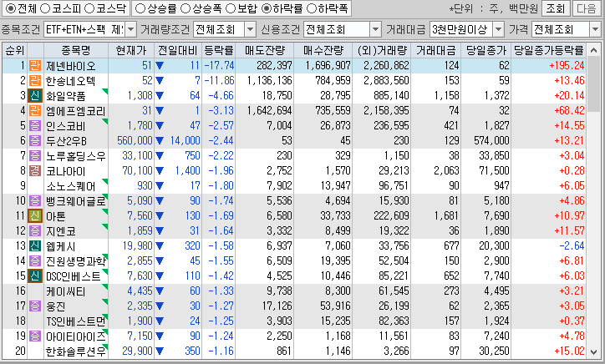Sort by the 현재가 column header
Viewport: 605px width, 364px height.
[x=131, y=50]
